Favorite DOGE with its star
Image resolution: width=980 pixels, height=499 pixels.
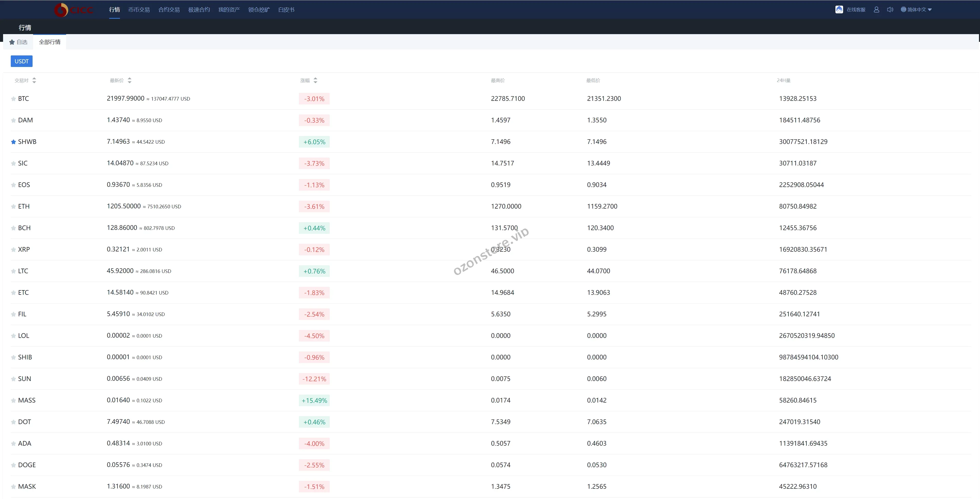[13, 465]
